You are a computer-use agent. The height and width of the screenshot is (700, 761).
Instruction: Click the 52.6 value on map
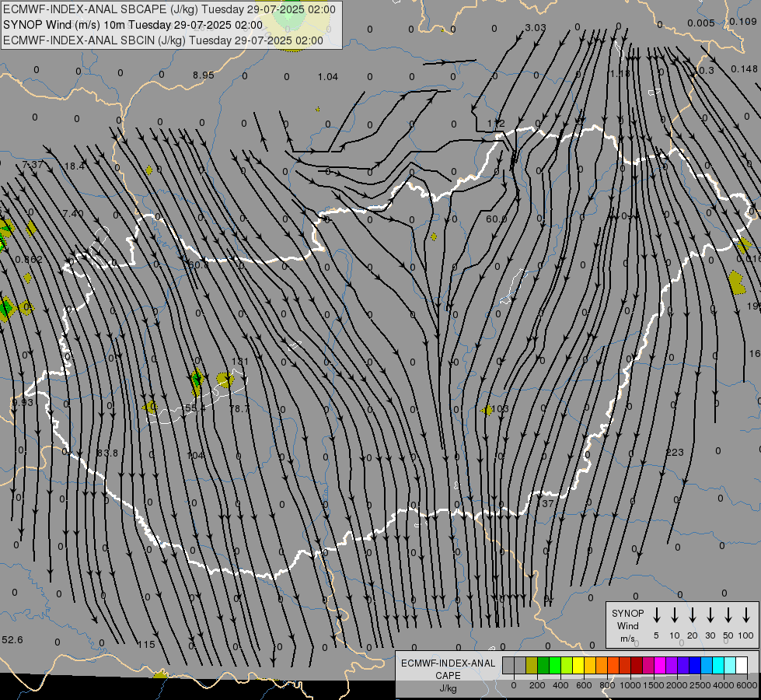coord(12,639)
